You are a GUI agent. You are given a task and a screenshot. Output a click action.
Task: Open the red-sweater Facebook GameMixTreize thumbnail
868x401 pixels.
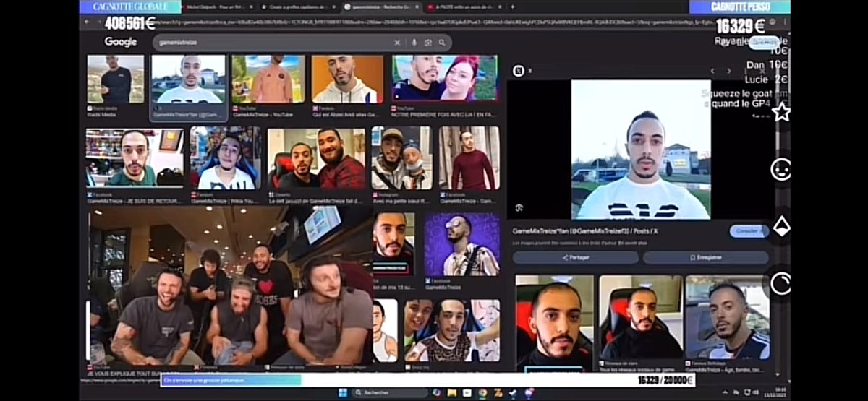click(469, 158)
